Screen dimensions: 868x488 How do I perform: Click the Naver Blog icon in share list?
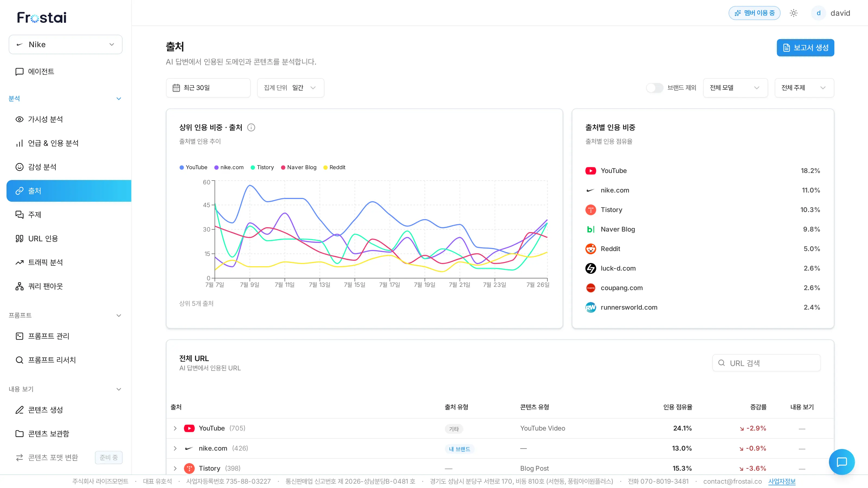coord(590,229)
